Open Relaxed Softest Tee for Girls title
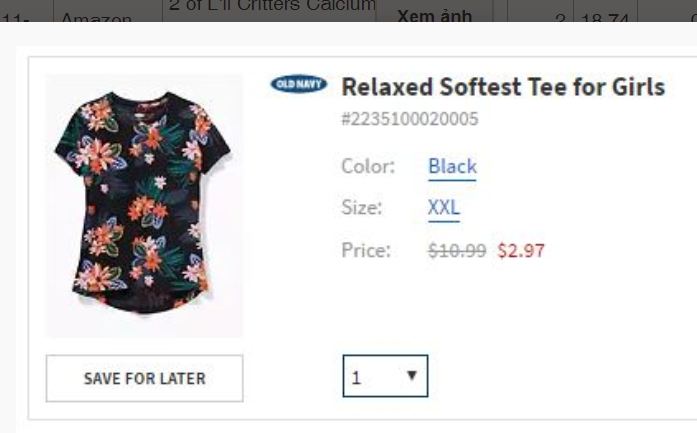The height and width of the screenshot is (433, 697). (503, 87)
